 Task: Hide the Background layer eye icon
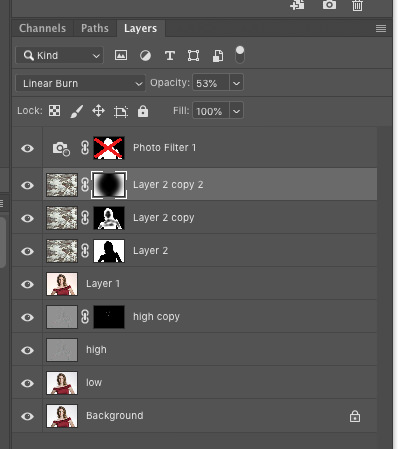(27, 416)
